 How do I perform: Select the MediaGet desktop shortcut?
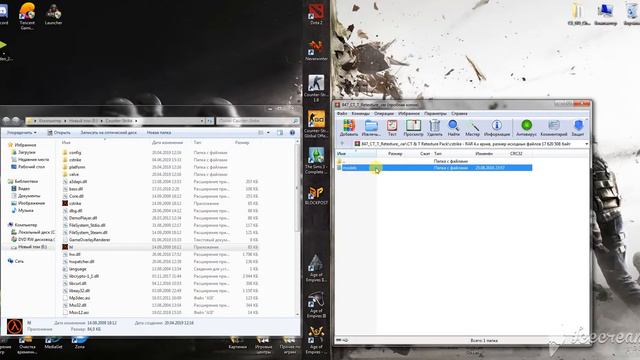coord(53,343)
